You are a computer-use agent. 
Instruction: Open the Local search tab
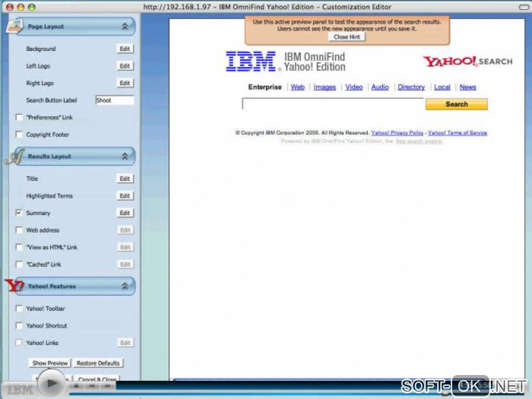[x=442, y=87]
